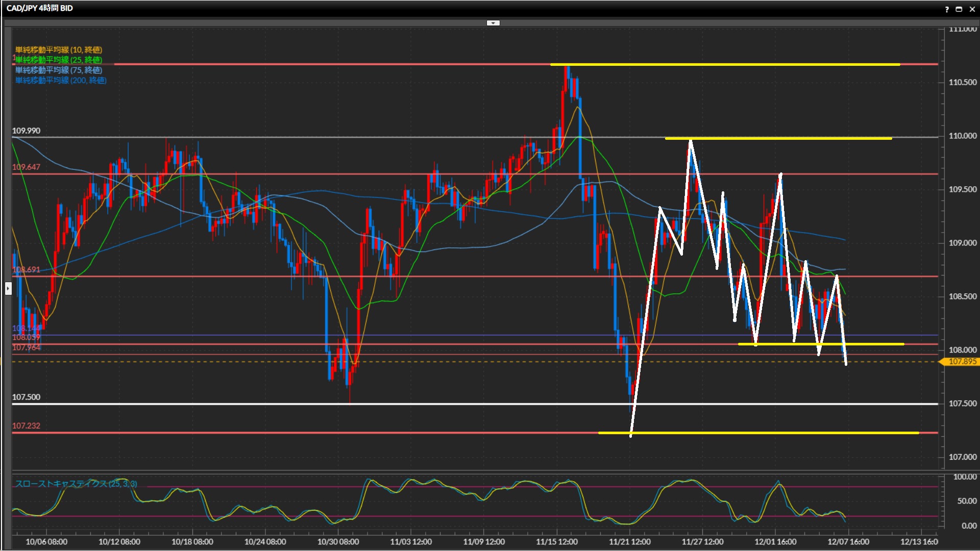Select the 10-period moving average label
The image size is (980, 551).
click(59, 49)
